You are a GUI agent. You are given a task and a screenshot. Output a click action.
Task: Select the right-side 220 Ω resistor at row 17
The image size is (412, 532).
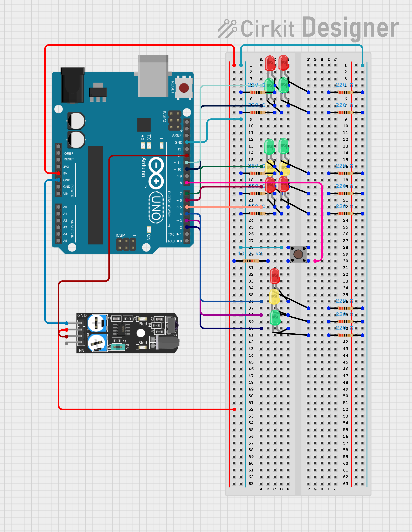pos(345,173)
